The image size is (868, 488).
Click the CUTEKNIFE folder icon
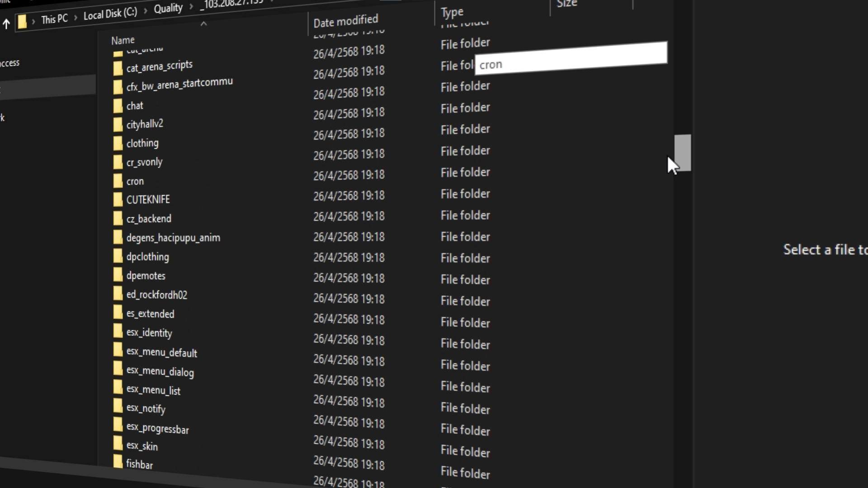click(118, 199)
